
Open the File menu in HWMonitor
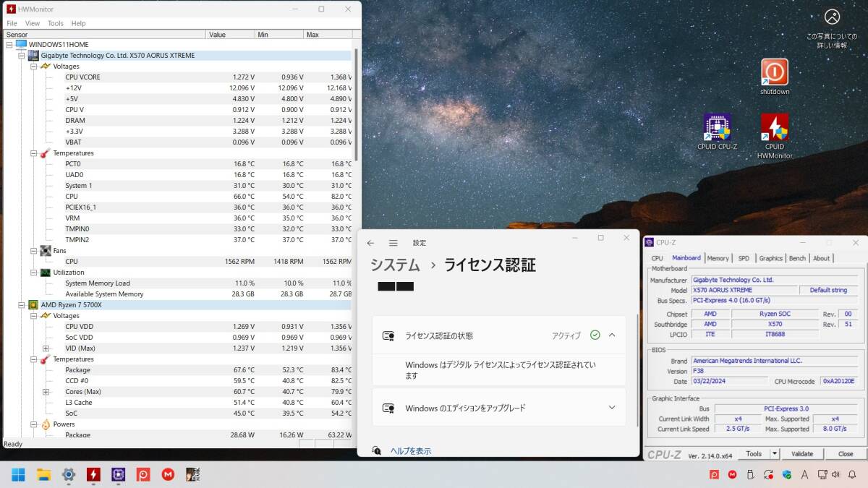12,23
